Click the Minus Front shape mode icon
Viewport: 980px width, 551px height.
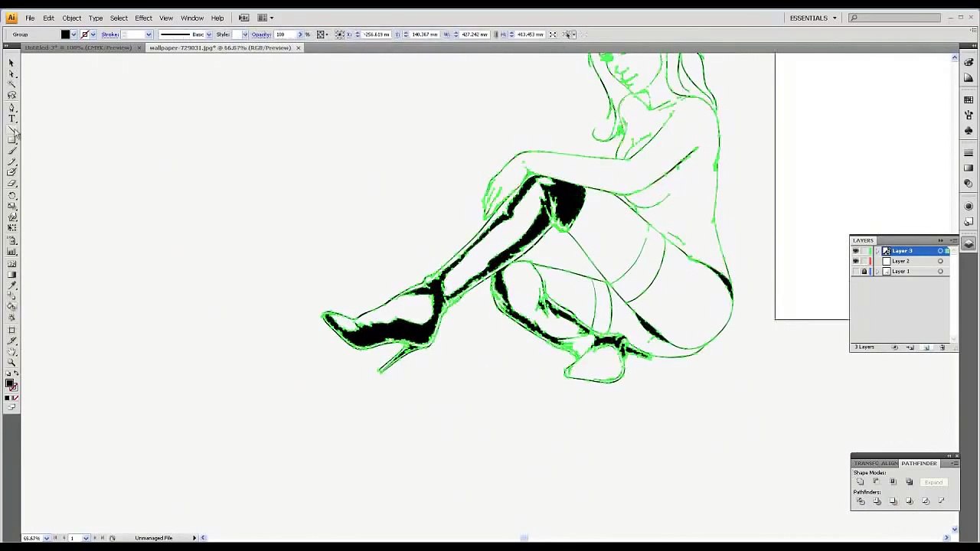[x=877, y=482]
